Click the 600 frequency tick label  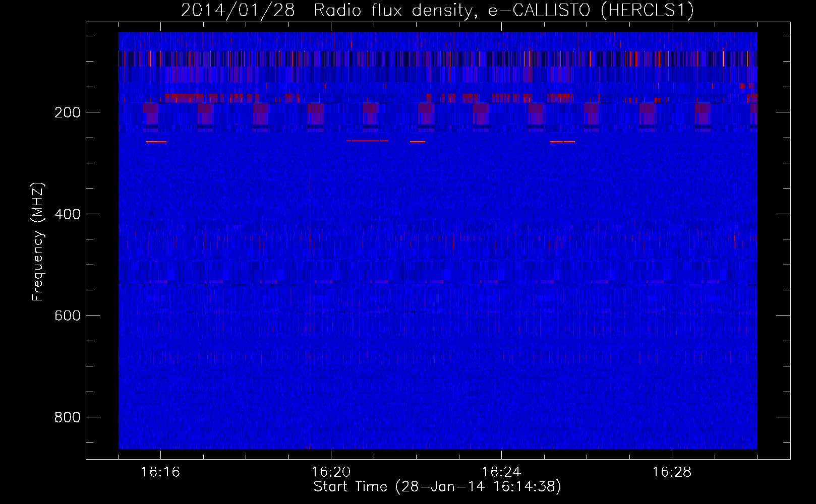[68, 316]
